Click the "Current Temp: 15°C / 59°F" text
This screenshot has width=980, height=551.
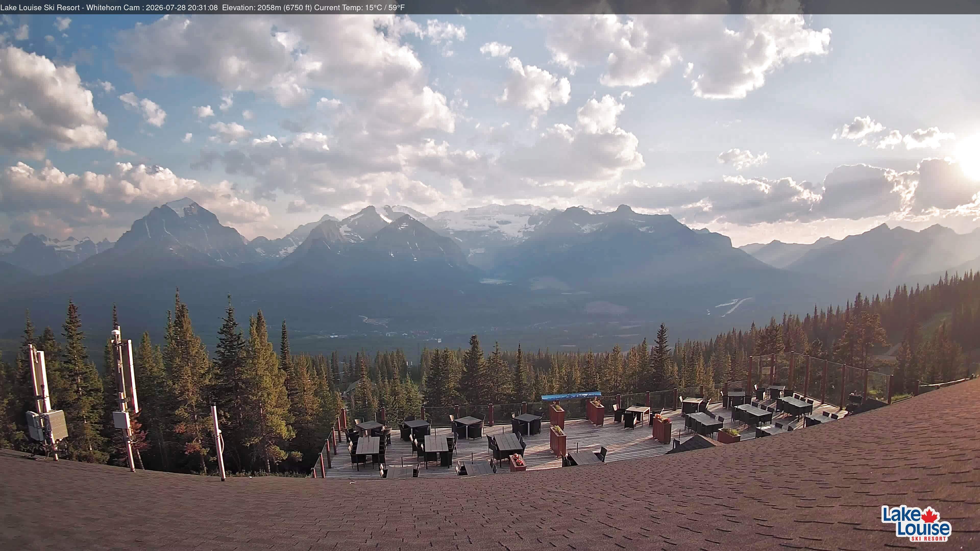coord(360,7)
